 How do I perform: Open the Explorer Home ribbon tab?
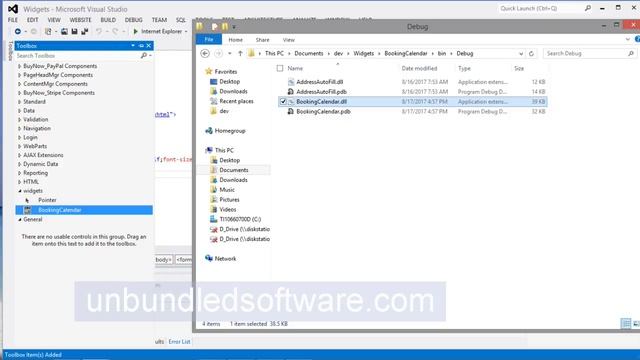[x=236, y=40]
